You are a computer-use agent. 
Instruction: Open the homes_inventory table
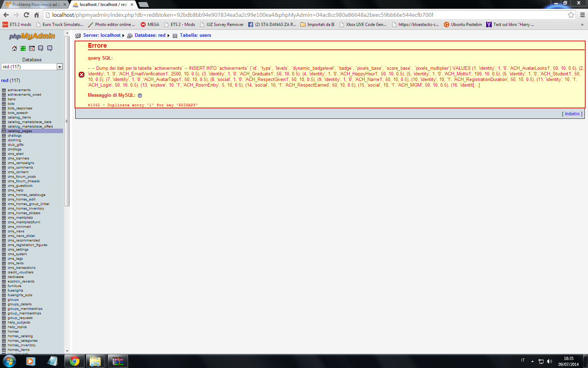click(22, 345)
